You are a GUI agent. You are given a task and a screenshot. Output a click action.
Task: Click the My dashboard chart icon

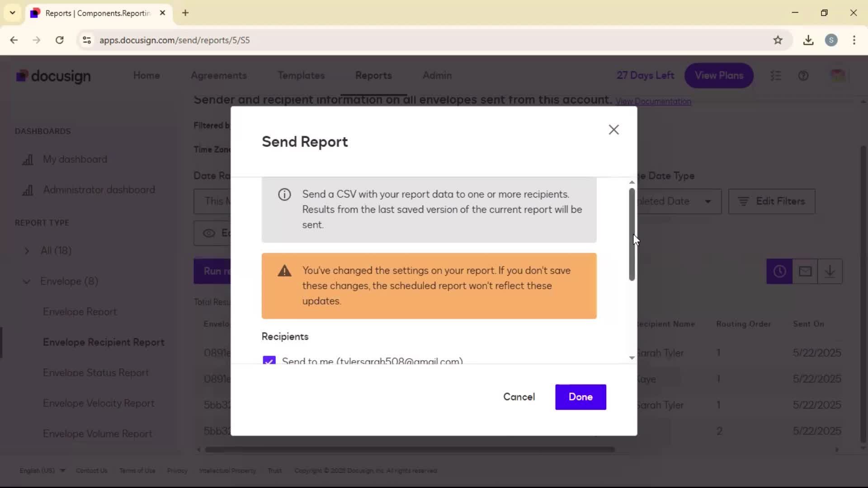click(x=28, y=160)
